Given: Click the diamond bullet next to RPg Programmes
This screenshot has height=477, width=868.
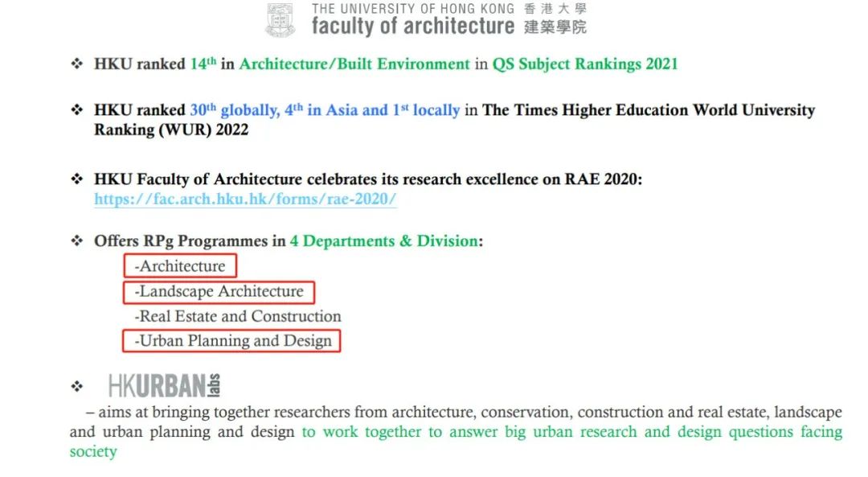Looking at the screenshot, I should tap(76, 241).
